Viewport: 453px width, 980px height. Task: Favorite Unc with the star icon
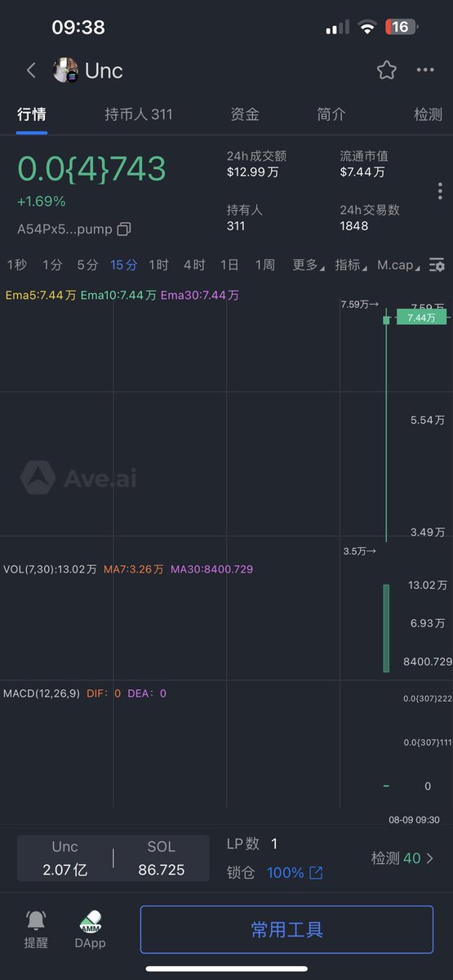click(387, 70)
